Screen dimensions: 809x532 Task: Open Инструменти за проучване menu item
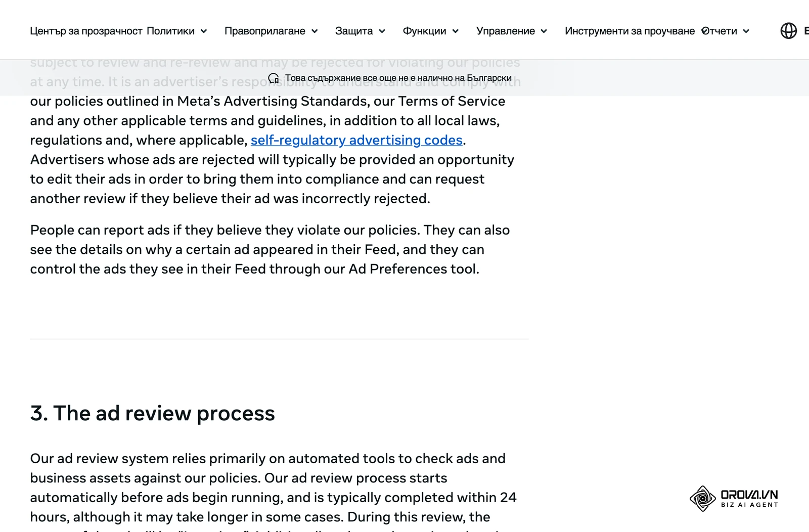coord(630,31)
